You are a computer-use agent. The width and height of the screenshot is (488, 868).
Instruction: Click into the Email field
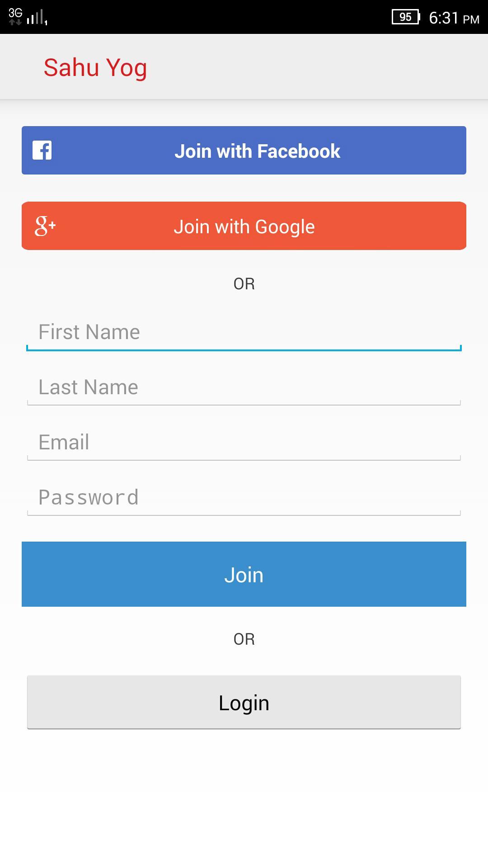244,443
